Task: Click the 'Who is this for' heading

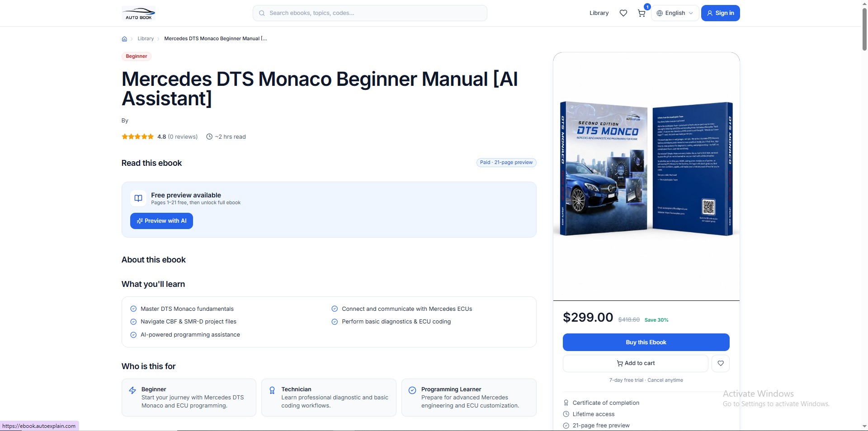Action: [x=148, y=366]
